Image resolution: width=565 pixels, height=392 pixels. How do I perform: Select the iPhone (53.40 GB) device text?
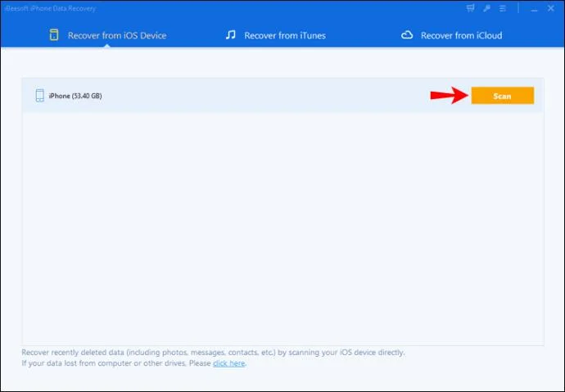75,96
